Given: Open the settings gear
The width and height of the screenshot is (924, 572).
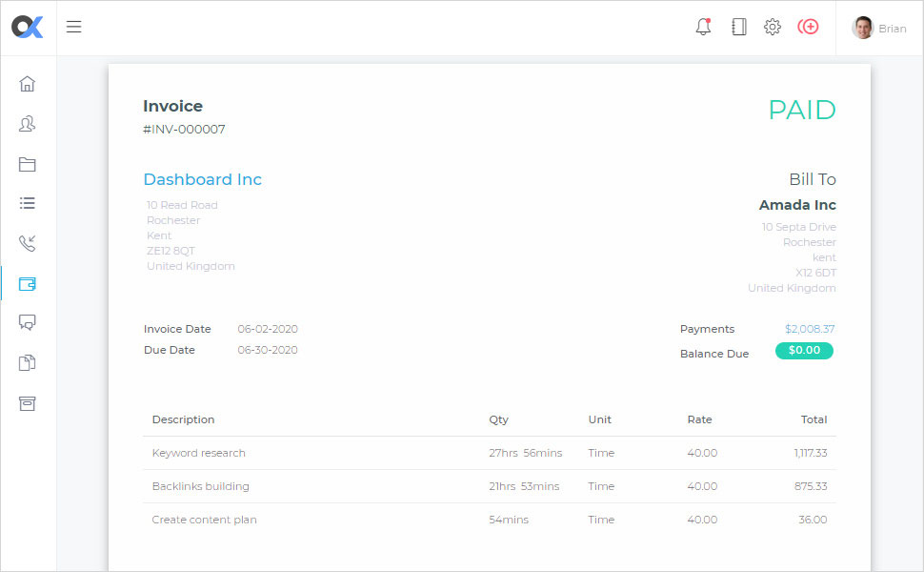Looking at the screenshot, I should (x=772, y=27).
